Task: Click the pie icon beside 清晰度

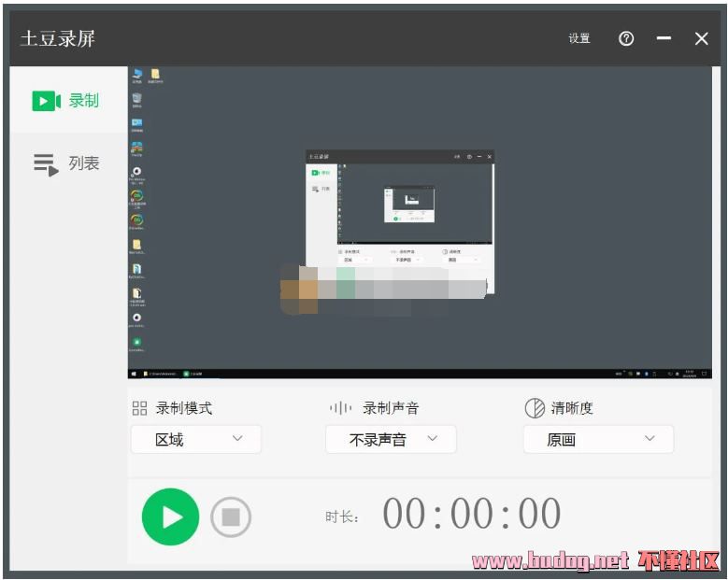Action: [x=535, y=408]
